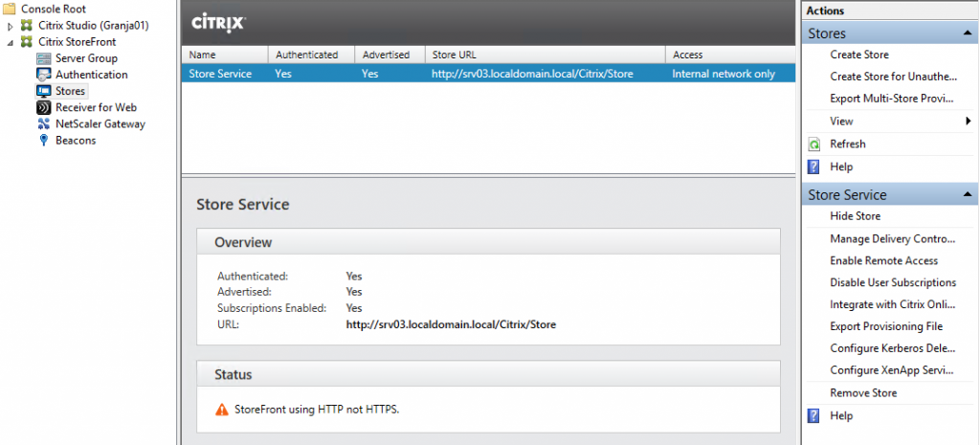
Task: Open Receiver for Web node
Action: tap(96, 107)
